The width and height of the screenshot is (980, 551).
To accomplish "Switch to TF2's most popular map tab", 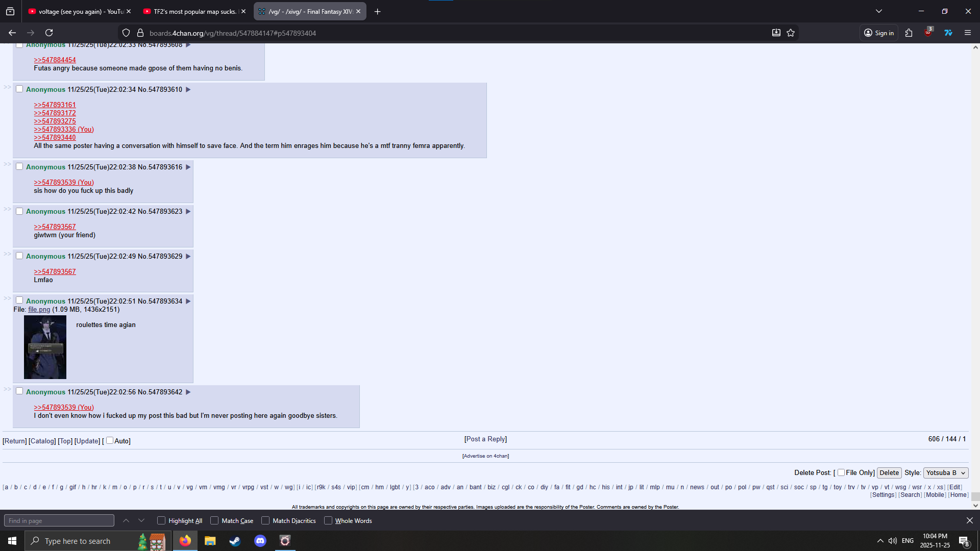I will pos(191,11).
